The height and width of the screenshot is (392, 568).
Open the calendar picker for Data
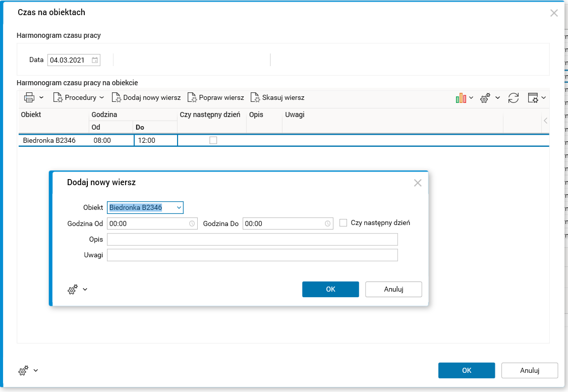pyautogui.click(x=95, y=60)
